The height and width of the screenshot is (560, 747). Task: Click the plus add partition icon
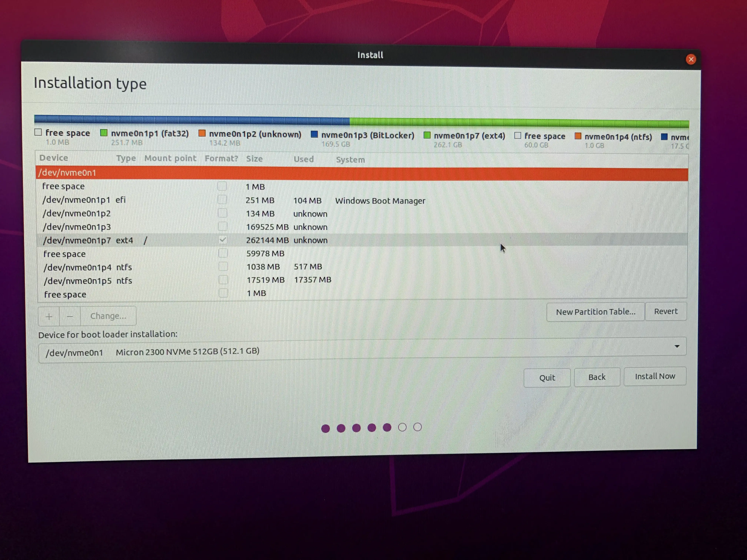click(x=49, y=316)
